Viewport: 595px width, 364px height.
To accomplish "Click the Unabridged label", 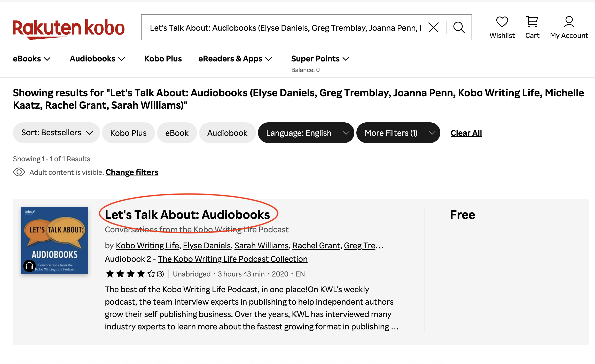I will tap(192, 274).
